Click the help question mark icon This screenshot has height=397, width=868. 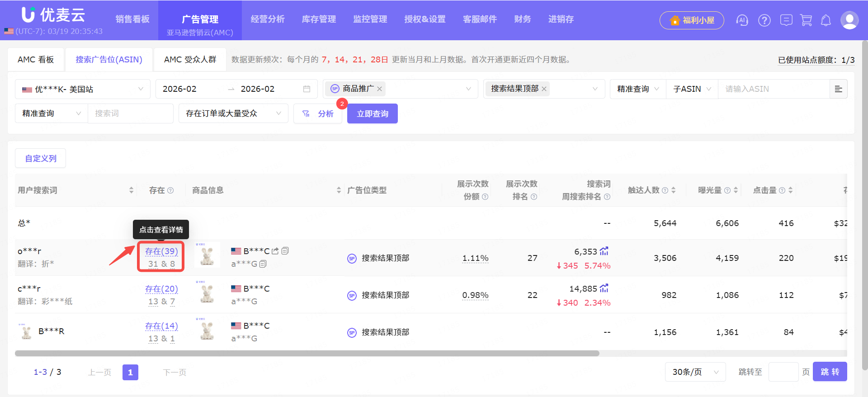(x=764, y=20)
